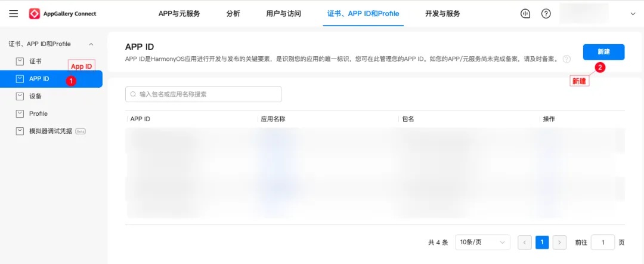Click the APP ID page heading
Screen dimensions: 644x264
click(139, 47)
